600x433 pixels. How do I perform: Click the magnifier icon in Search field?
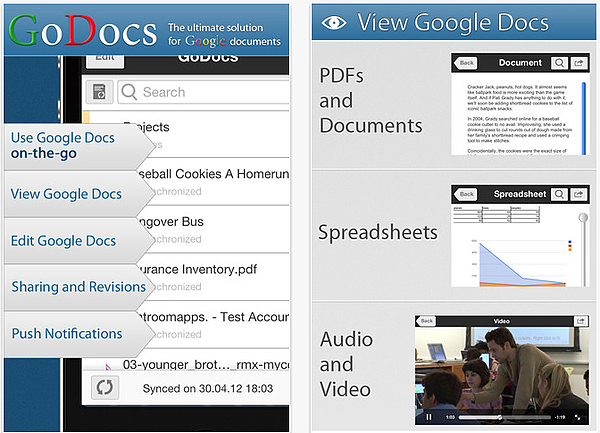(x=129, y=92)
